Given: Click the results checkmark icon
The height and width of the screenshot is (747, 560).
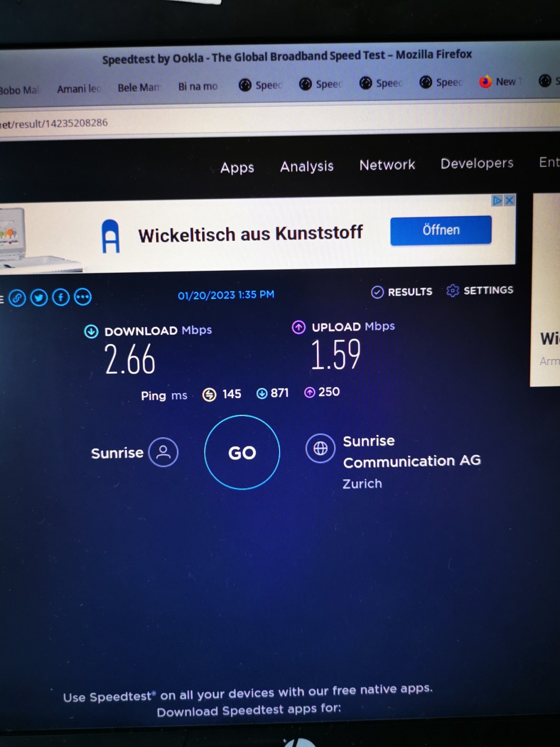Looking at the screenshot, I should [377, 292].
